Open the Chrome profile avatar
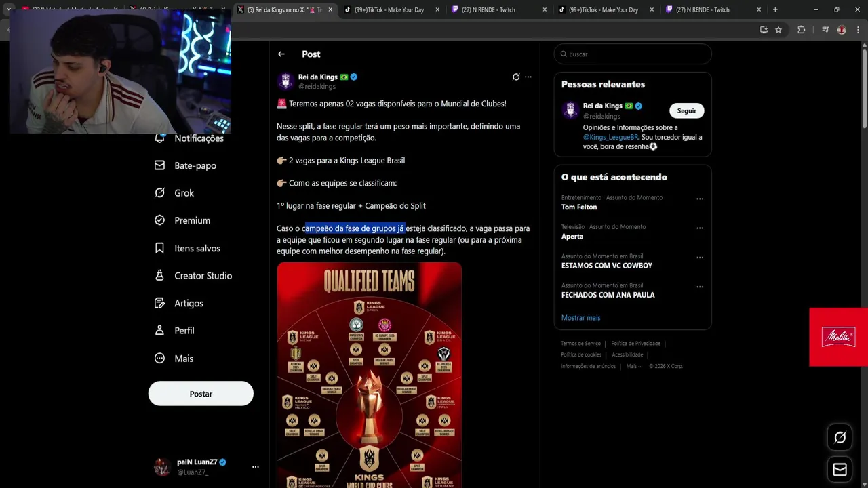 coord(842,30)
